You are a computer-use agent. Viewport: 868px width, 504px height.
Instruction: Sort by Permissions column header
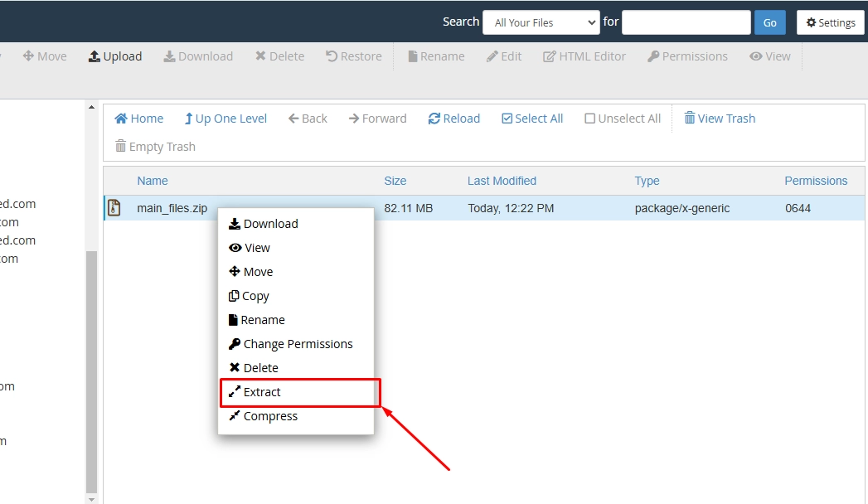[x=816, y=181]
